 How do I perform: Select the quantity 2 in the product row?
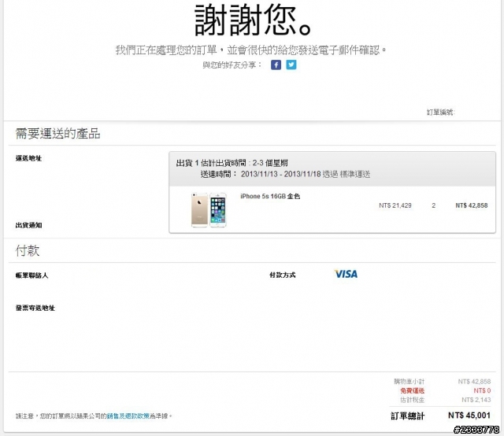[x=434, y=205]
